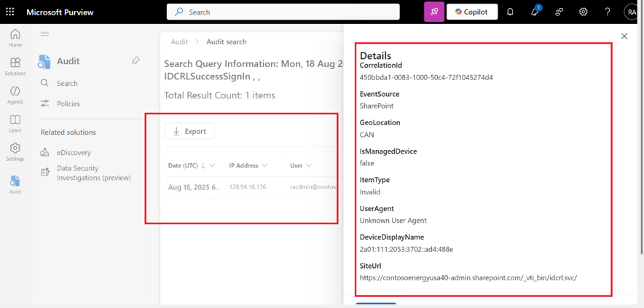Click the notifications bell icon

click(510, 12)
